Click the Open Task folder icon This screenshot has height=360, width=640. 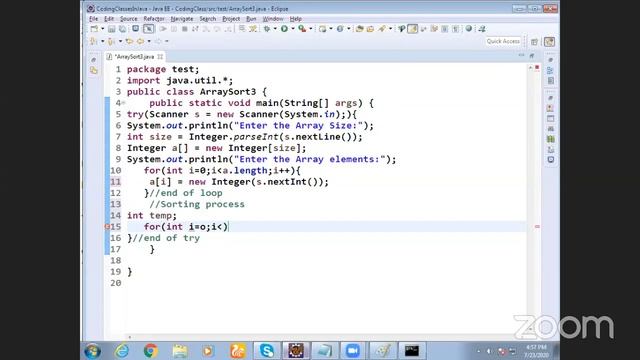point(370,29)
